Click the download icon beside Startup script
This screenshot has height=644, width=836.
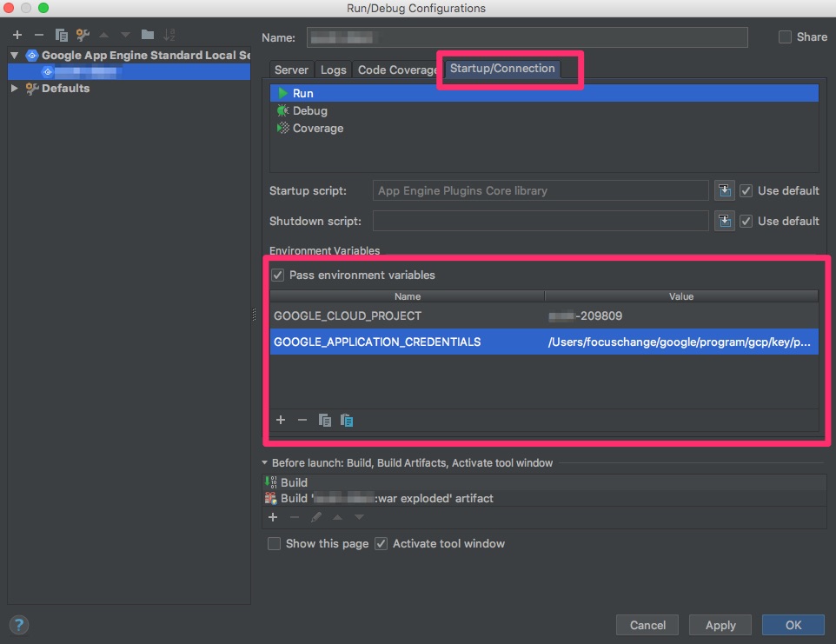point(724,190)
